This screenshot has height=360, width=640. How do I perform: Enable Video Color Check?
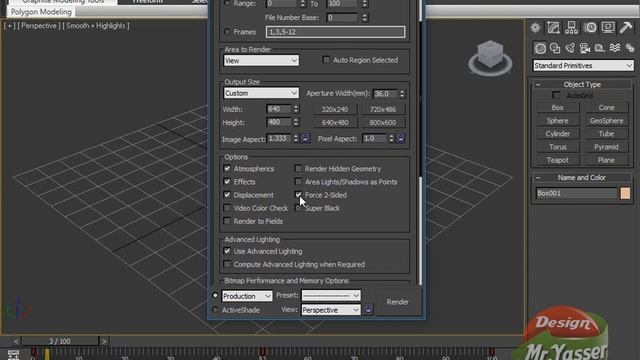pos(227,208)
